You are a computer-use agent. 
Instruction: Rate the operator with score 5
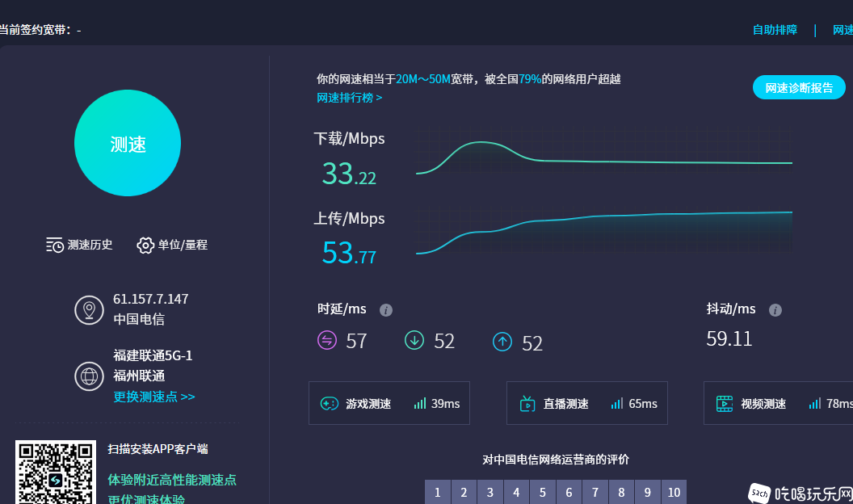click(542, 492)
